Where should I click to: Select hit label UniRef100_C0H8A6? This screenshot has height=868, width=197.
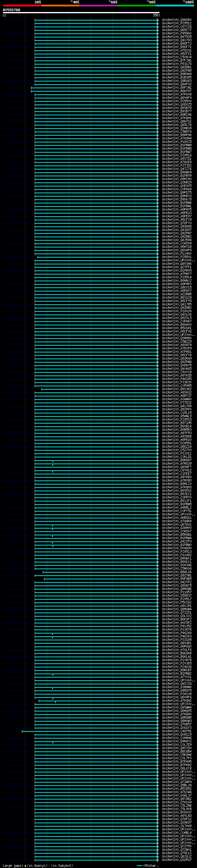(177, 737)
